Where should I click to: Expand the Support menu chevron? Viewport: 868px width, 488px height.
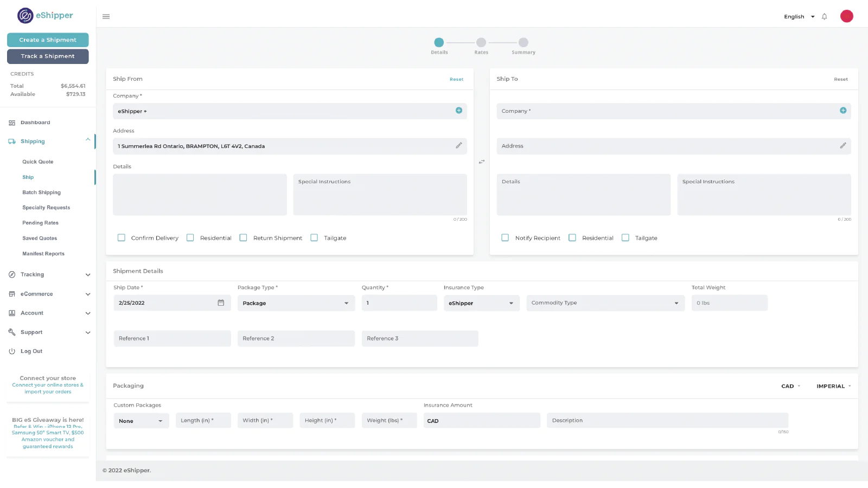coord(88,332)
